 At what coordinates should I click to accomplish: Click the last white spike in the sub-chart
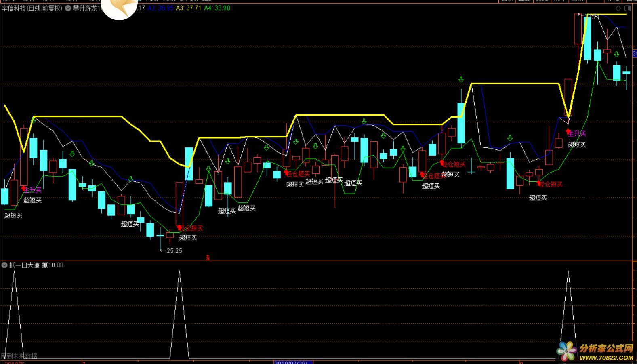click(568, 315)
